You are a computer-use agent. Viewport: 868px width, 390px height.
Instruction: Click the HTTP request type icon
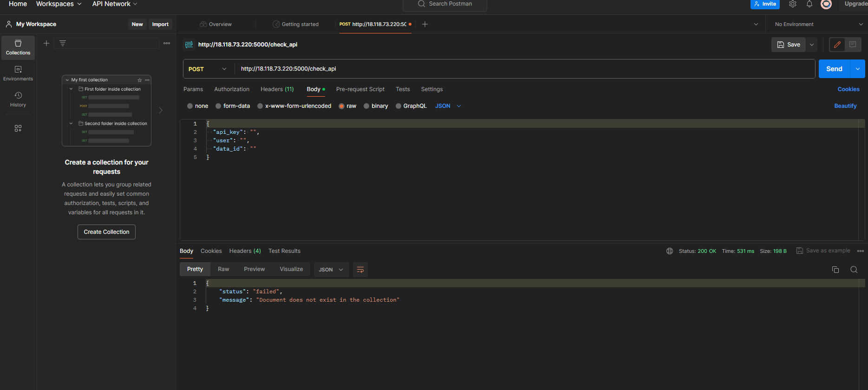pyautogui.click(x=189, y=45)
